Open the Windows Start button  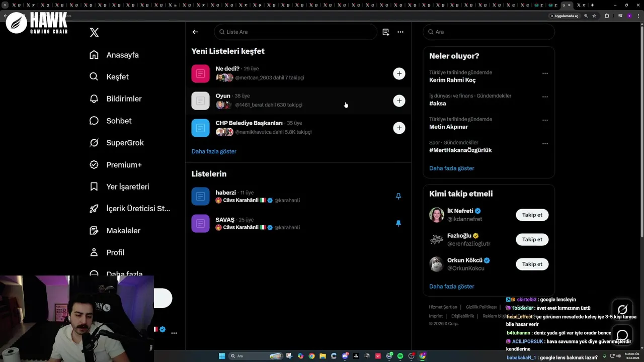[222, 356]
